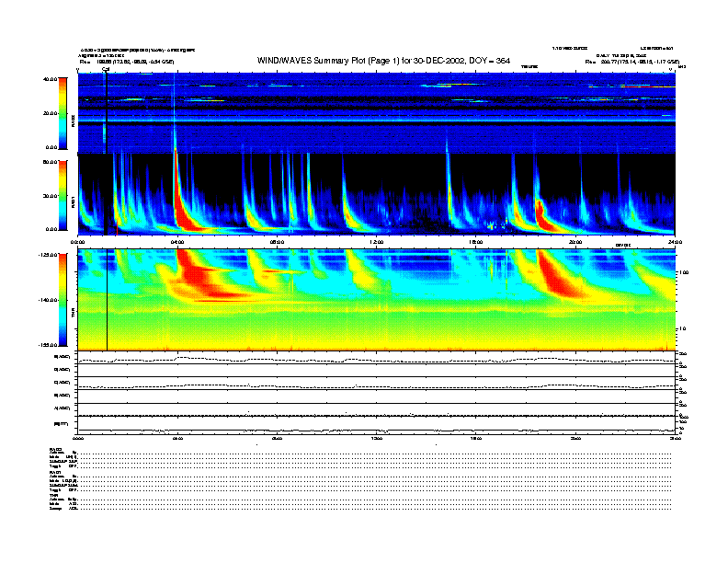Click the 20.00 label on RAD2 scale
The height and width of the screenshot is (563, 728).
pyautogui.click(x=50, y=113)
